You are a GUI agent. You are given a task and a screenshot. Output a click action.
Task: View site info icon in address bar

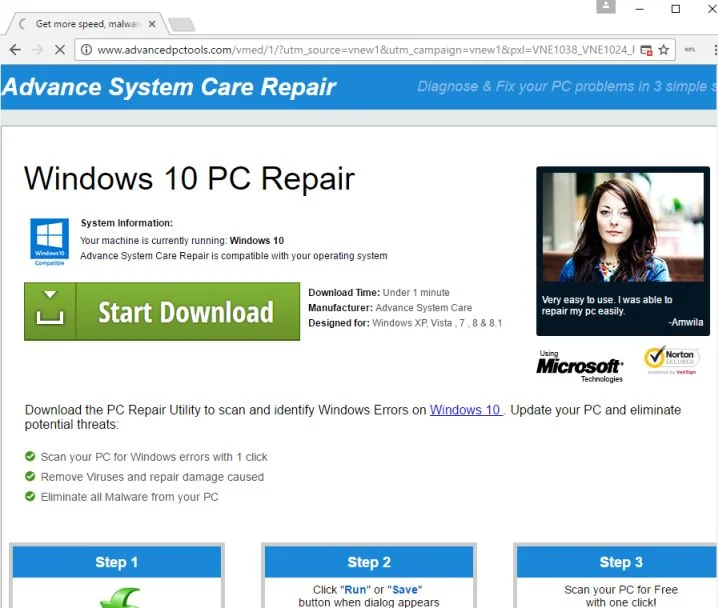(x=86, y=49)
